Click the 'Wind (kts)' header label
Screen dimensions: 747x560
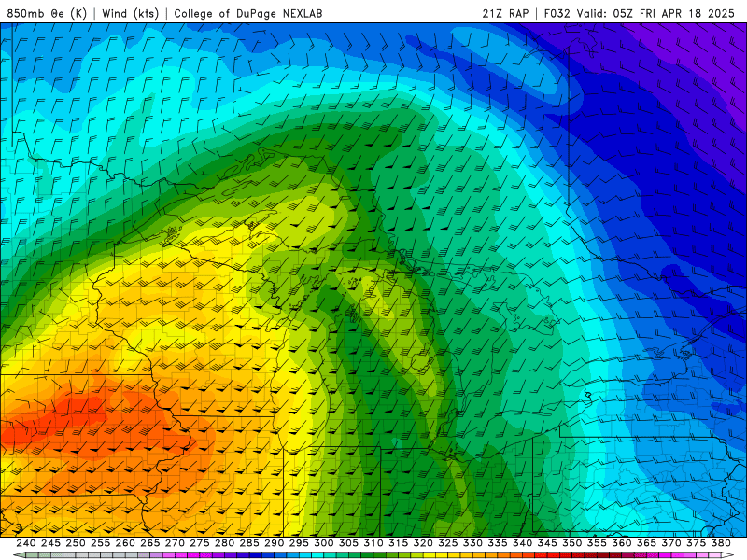point(130,13)
